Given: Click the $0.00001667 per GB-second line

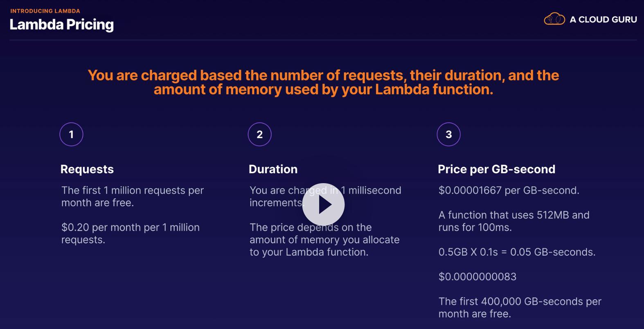Looking at the screenshot, I should pos(509,191).
